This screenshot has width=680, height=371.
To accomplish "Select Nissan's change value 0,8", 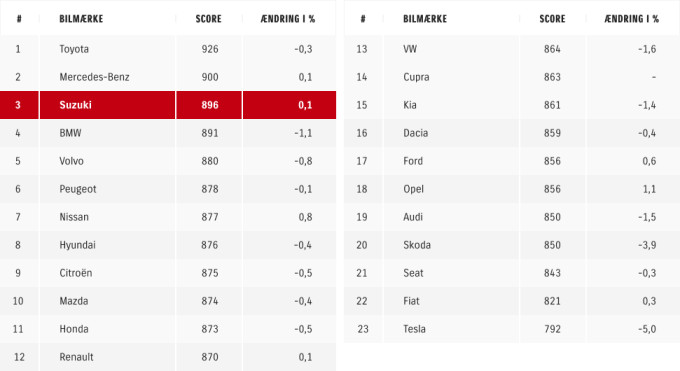I will pyautogui.click(x=305, y=217).
